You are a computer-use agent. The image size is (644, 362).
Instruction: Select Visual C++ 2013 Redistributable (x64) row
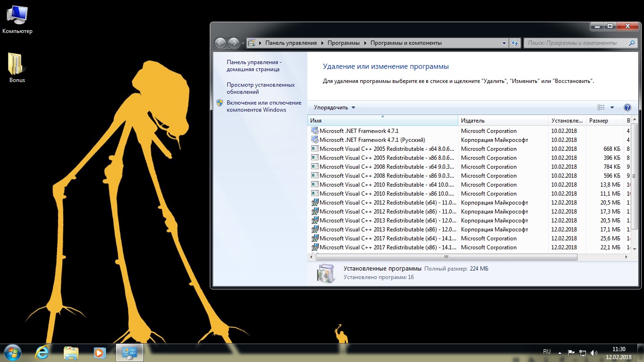(x=469, y=221)
